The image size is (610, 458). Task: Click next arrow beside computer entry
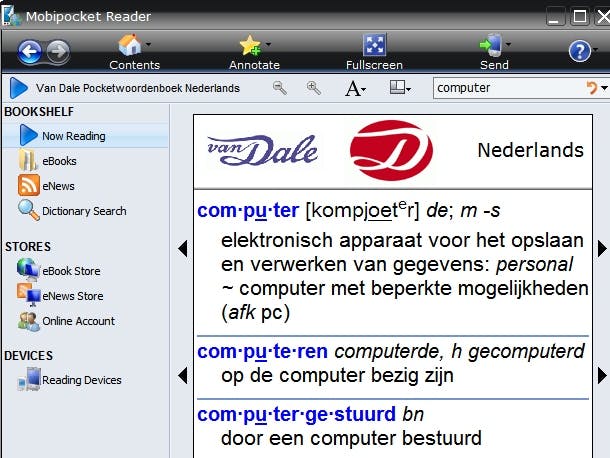tap(602, 249)
